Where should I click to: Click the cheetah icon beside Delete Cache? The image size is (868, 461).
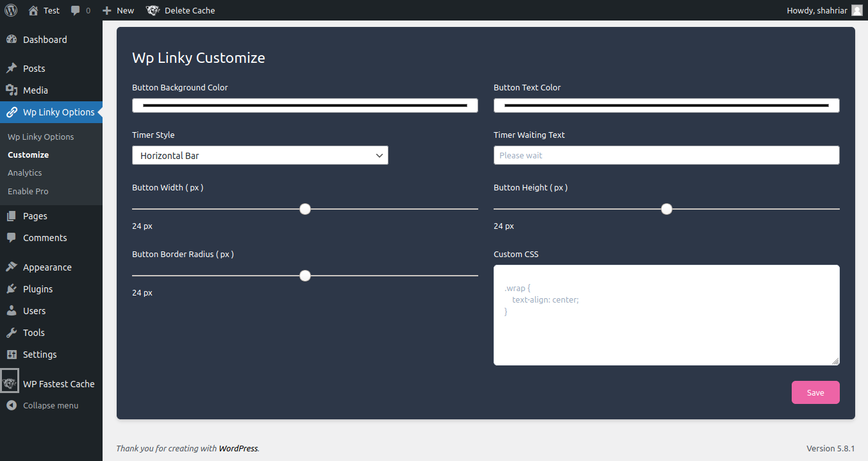[x=153, y=10]
